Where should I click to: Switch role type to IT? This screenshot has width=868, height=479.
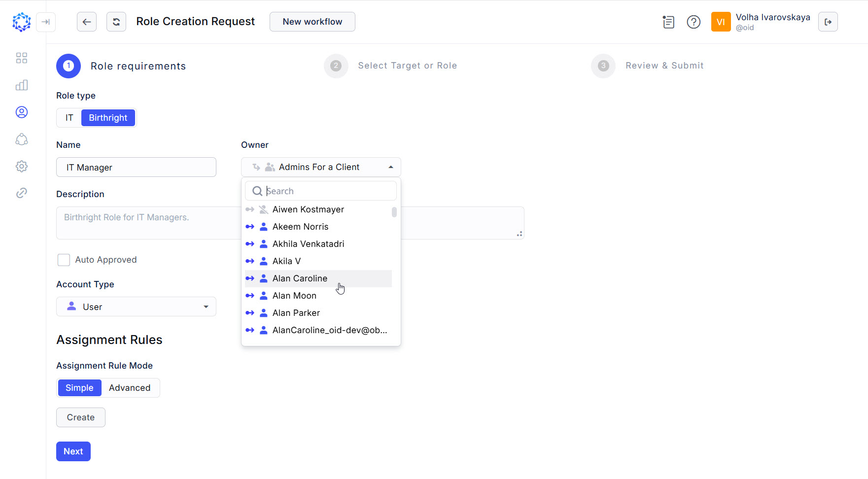[x=69, y=118]
